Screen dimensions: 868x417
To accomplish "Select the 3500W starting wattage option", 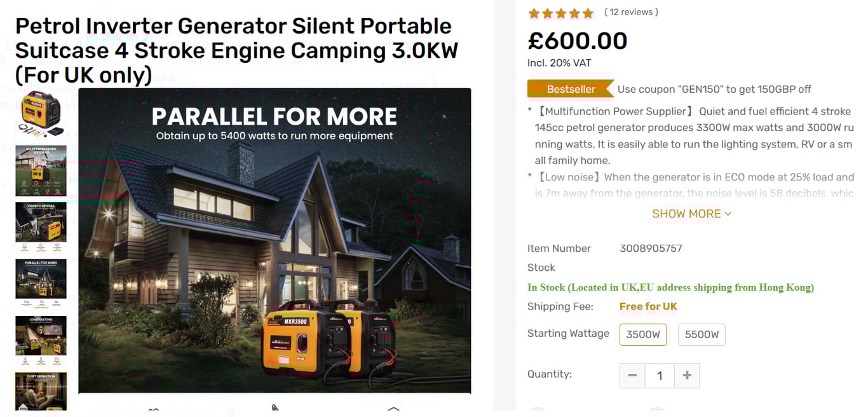I will (643, 334).
